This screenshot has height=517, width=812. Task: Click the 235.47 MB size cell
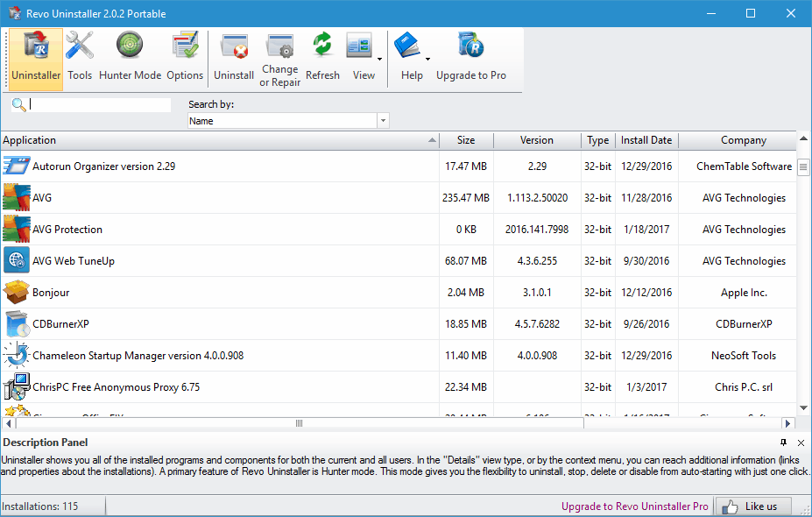(466, 198)
